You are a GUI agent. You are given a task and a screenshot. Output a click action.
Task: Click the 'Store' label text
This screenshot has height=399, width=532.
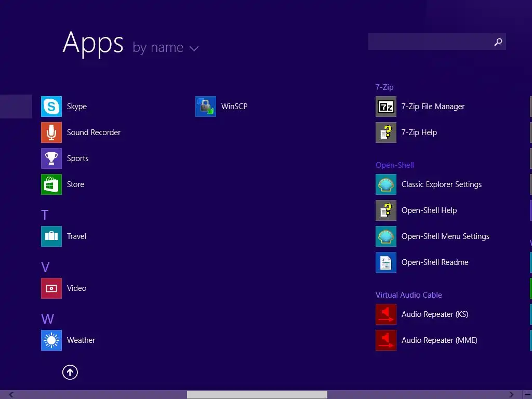click(x=75, y=184)
